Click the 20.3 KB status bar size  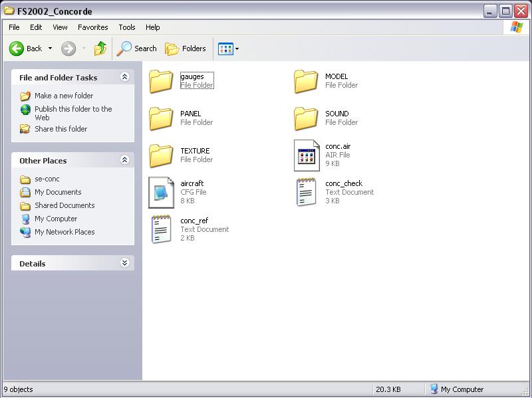coord(388,389)
